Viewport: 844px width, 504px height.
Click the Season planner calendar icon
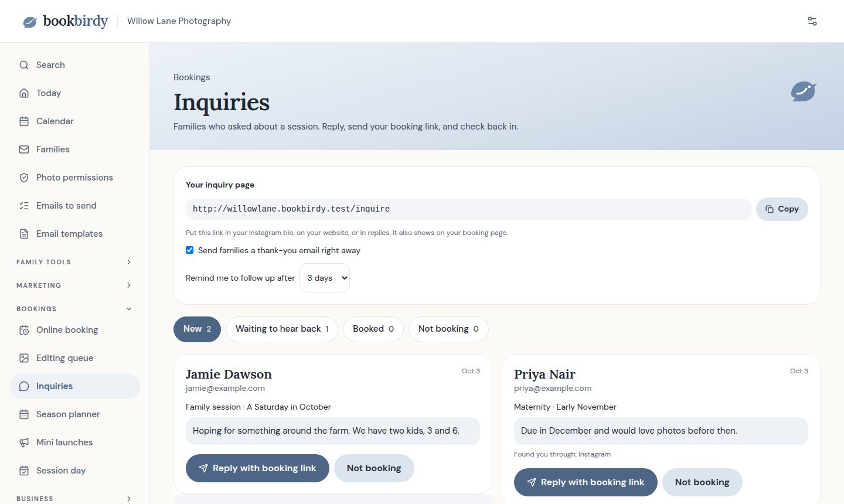24,414
